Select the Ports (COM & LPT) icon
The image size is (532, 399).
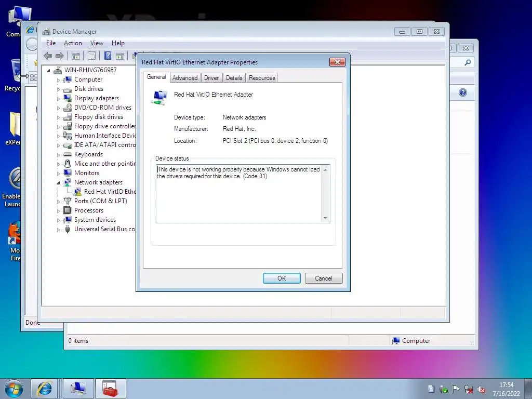pos(68,201)
